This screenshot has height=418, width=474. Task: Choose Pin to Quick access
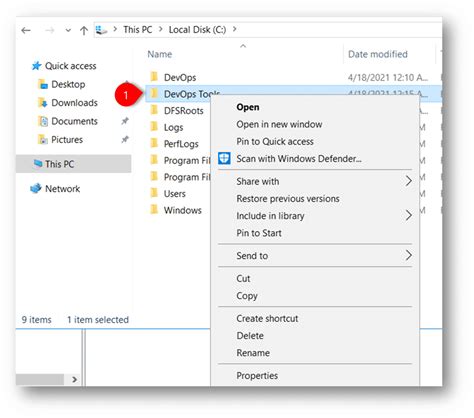pyautogui.click(x=275, y=142)
